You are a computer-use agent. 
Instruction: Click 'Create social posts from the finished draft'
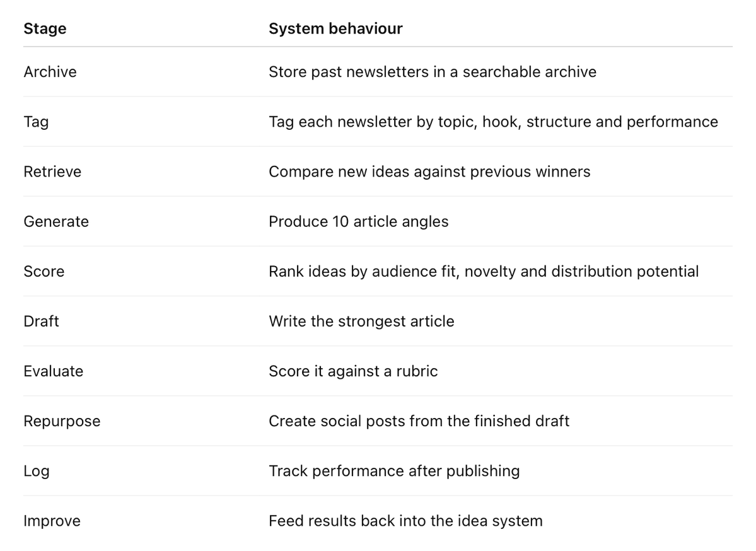[x=419, y=421]
